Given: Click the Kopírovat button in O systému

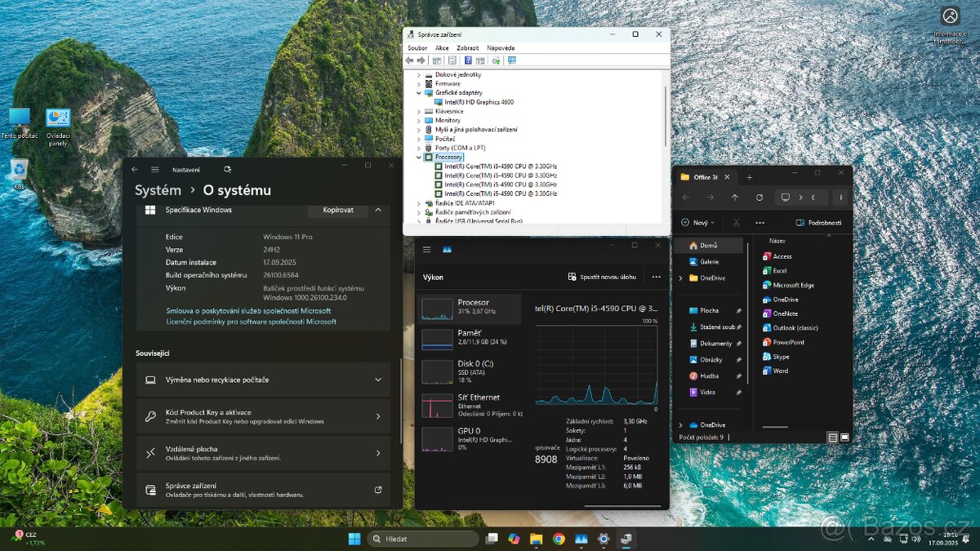Looking at the screenshot, I should 337,211.
